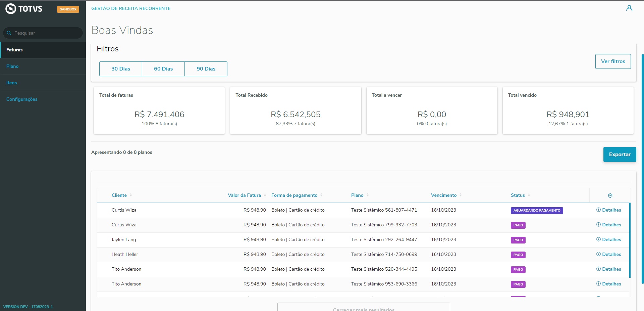Select the 30 Dias filter
This screenshot has width=644, height=311.
coord(121,69)
